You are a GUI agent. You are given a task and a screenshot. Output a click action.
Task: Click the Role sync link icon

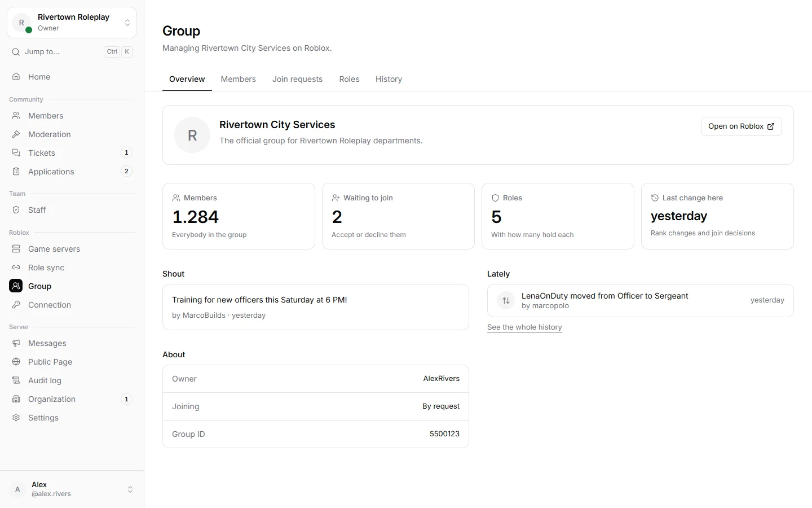[x=16, y=268]
